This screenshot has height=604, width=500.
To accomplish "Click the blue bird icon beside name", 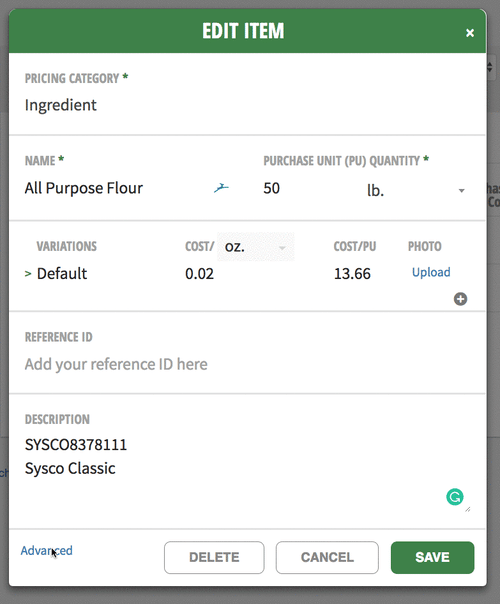I will click(221, 188).
